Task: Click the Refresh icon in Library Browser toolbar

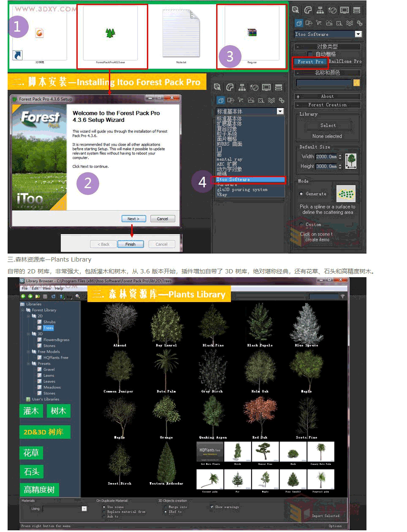Action: click(54, 297)
